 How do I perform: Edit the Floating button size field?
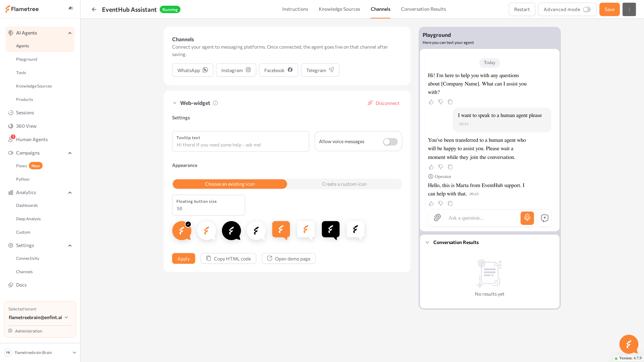tap(208, 205)
